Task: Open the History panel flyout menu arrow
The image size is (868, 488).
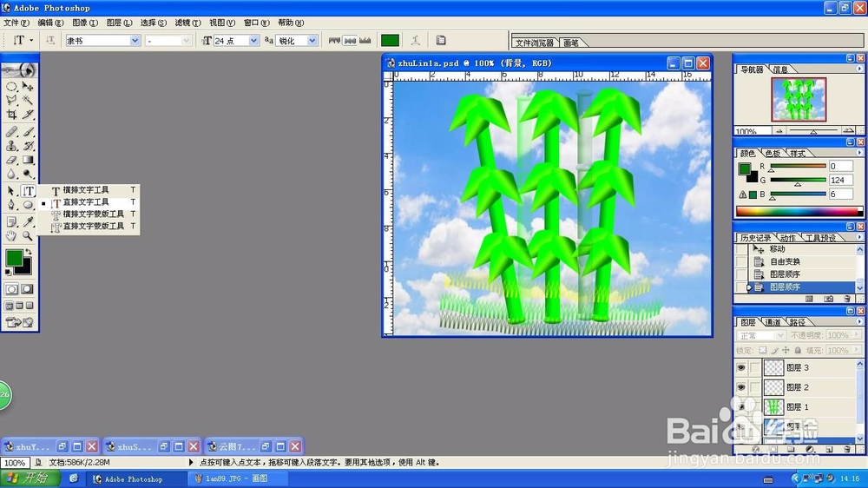Action: click(x=859, y=238)
